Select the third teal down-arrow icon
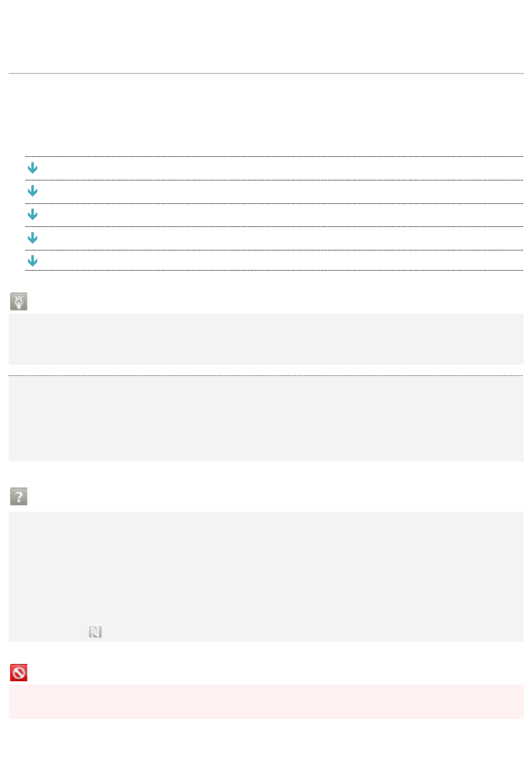The image size is (532, 767). (32, 215)
